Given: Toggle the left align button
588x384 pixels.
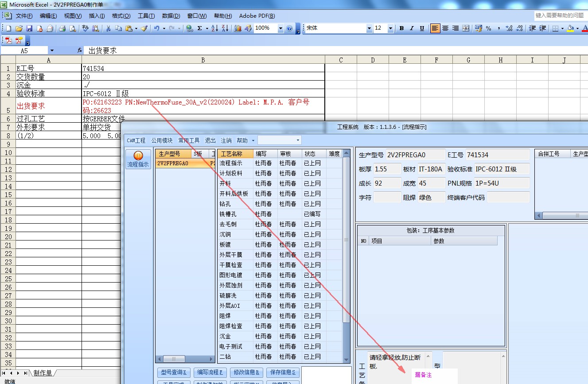Looking at the screenshot, I should tap(435, 28).
